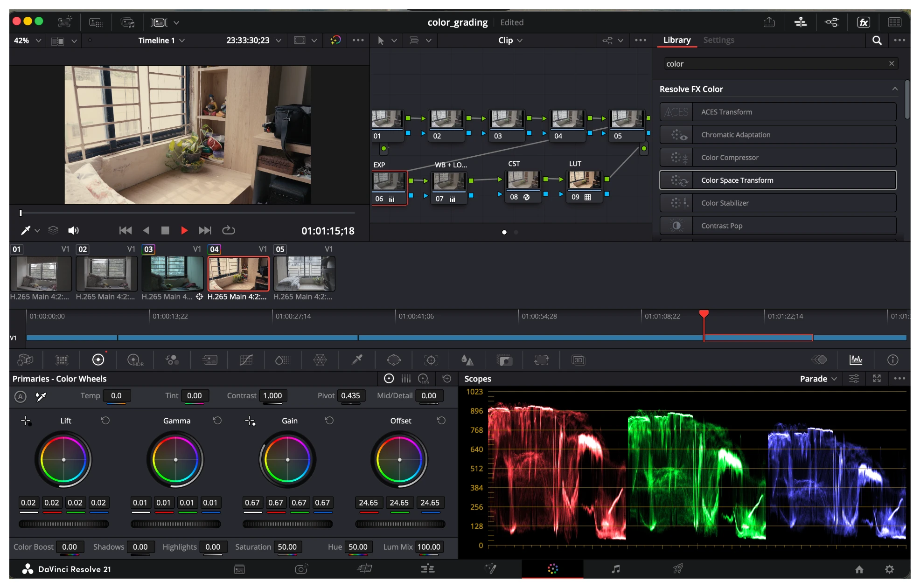Open the Color Warper palette

320,360
